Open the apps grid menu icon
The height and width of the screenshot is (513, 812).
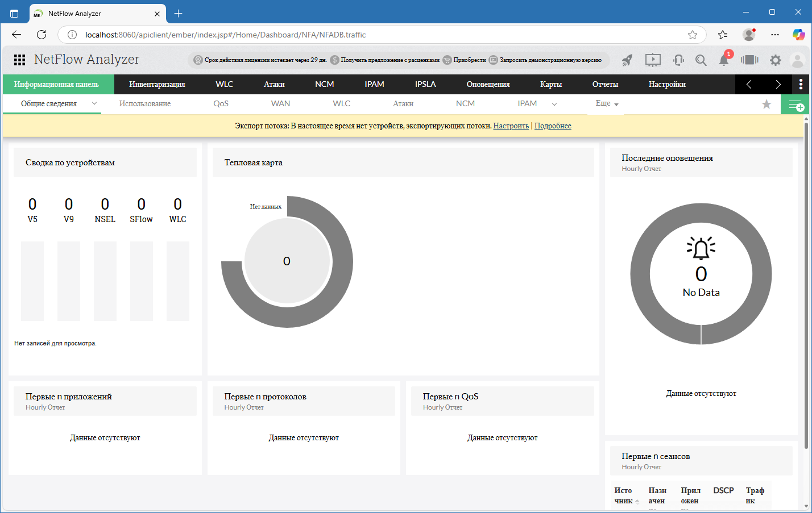(19, 60)
